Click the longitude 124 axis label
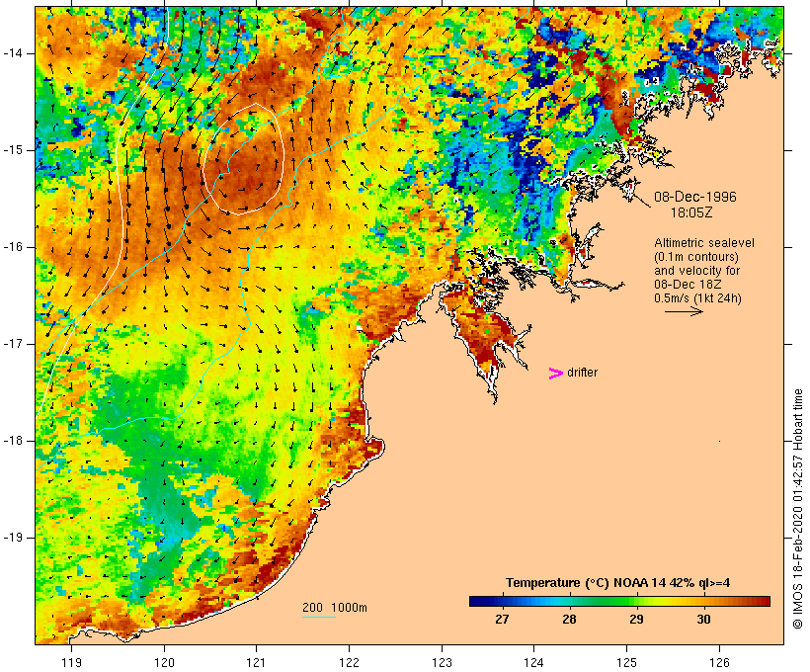This screenshot has height=672, width=810. point(533,662)
